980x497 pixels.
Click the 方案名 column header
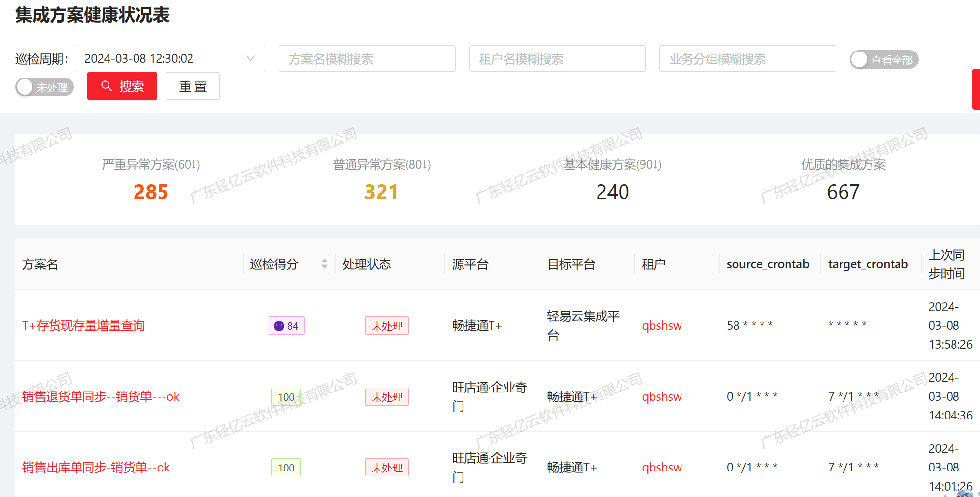point(40,264)
